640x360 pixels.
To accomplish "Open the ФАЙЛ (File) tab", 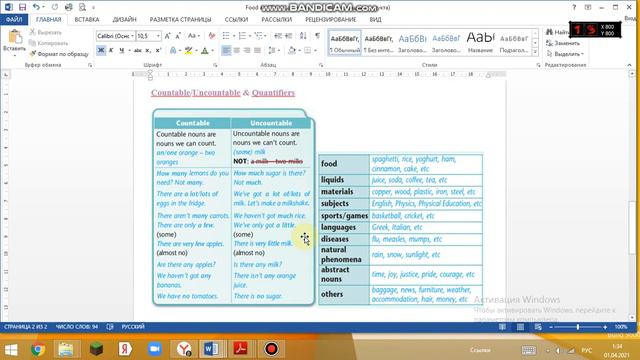I will (x=14, y=19).
